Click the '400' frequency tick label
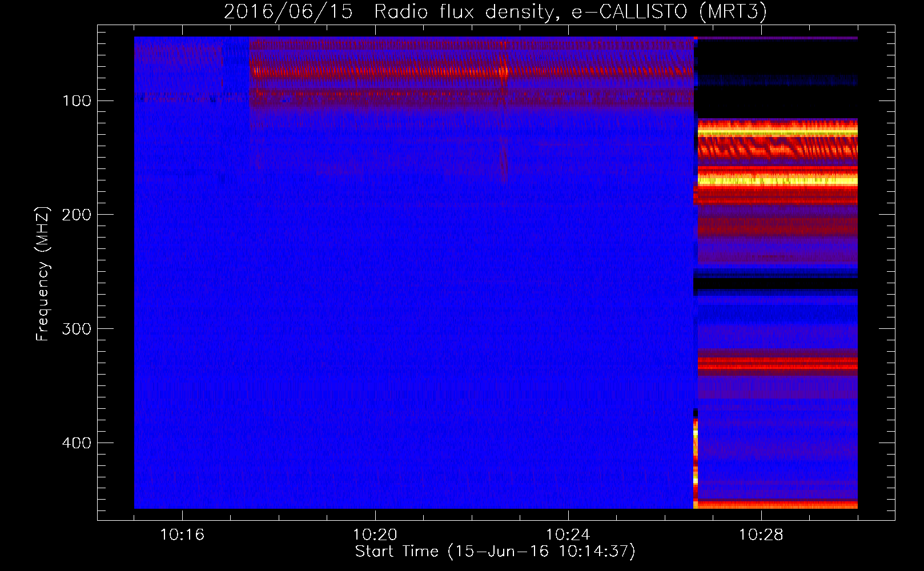Screen dimensions: 924x571 77,443
